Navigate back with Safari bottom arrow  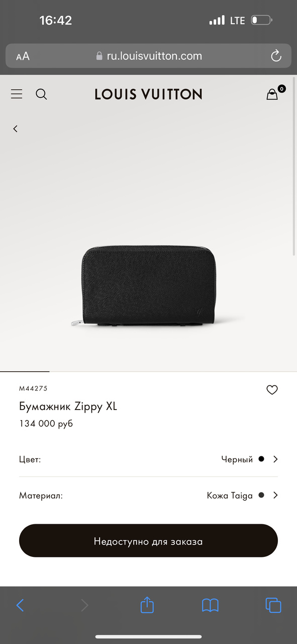pos(20,605)
